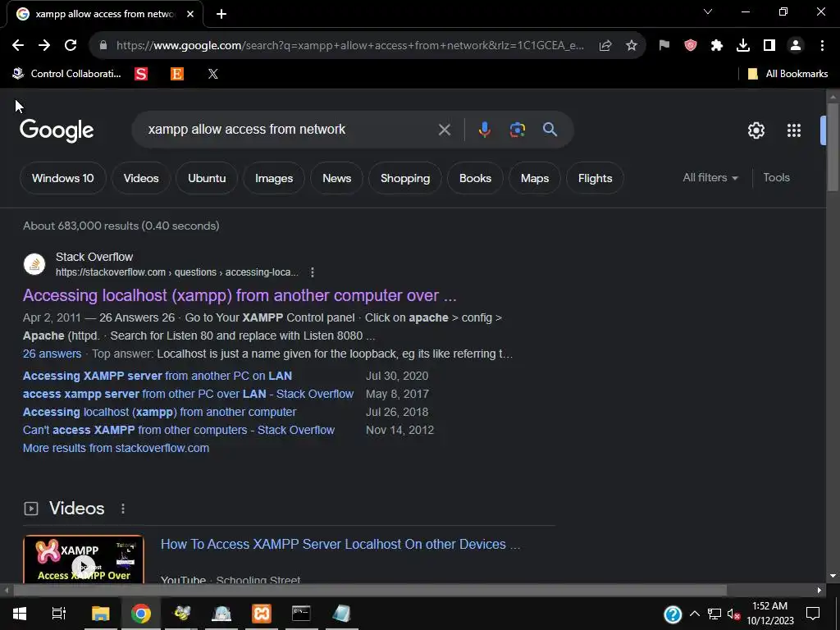Select the Maps filter chip
Viewport: 840px width, 630px height.
(x=535, y=178)
